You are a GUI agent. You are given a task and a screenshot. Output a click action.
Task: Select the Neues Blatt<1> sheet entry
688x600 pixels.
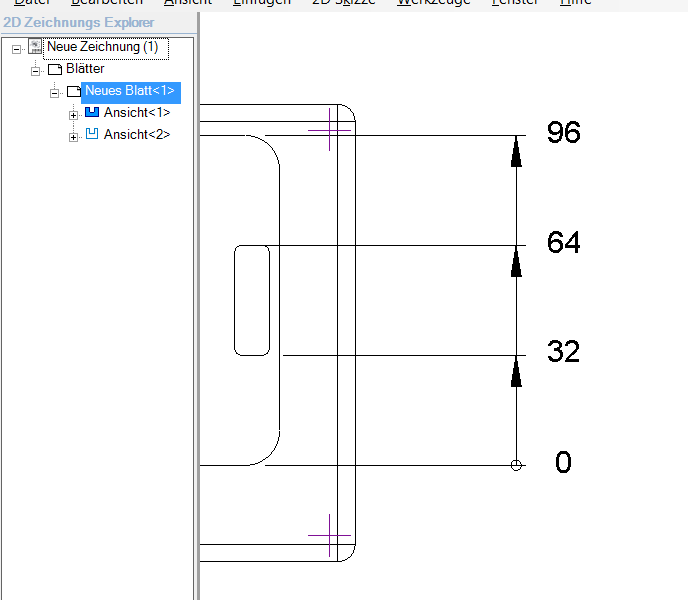click(x=131, y=91)
